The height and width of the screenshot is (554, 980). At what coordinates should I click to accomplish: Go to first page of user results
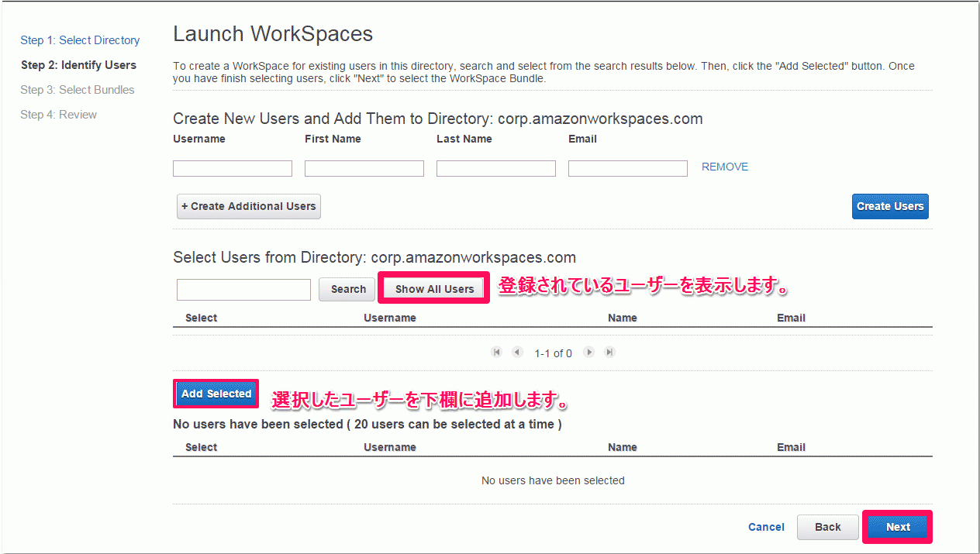click(x=496, y=353)
